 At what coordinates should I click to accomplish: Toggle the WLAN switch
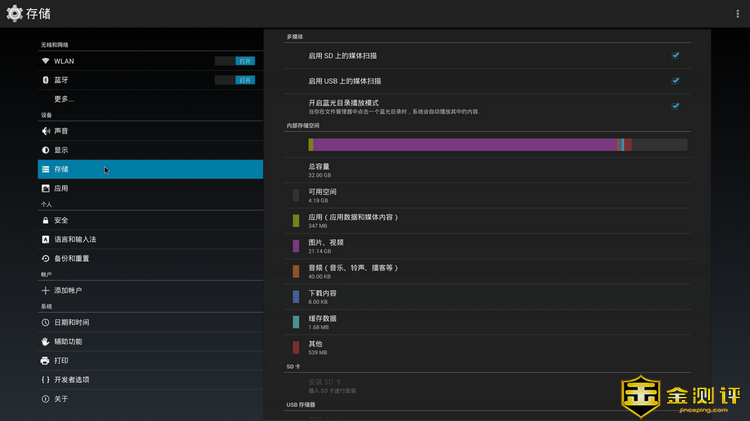(x=235, y=61)
